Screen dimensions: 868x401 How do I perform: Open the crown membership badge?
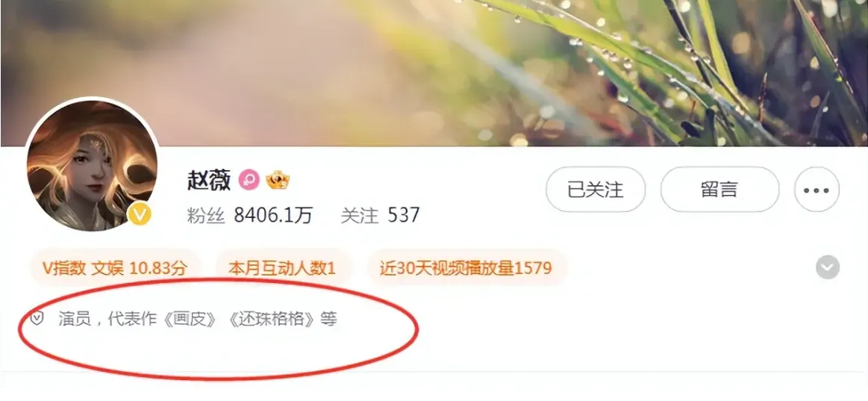coord(278,180)
